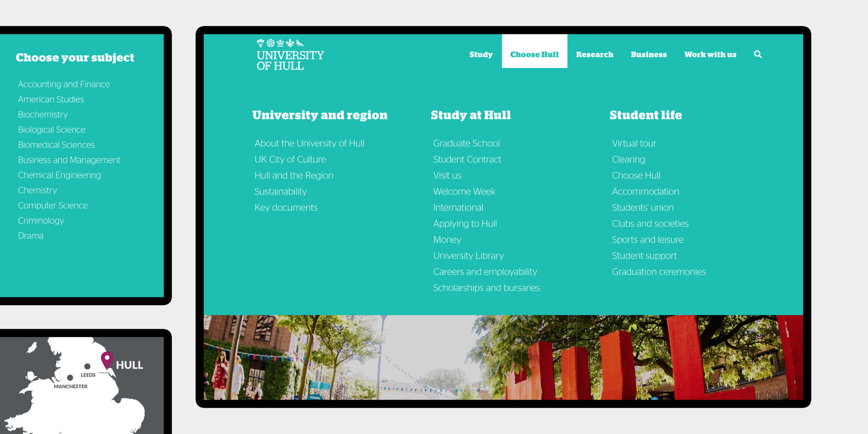Screen dimensions: 868x434
Task: Open Key documents link
Action: point(286,208)
